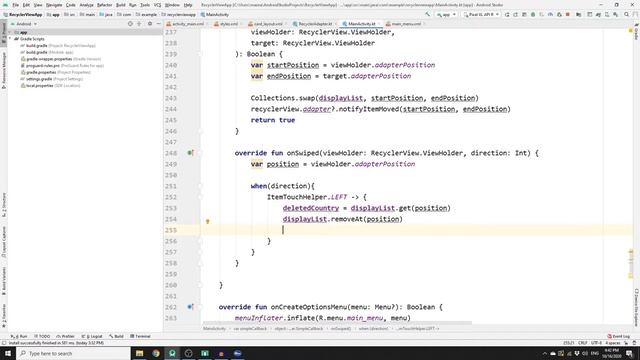640x360 pixels.
Task: Click the override gutter icon at line 248
Action: coord(190,153)
